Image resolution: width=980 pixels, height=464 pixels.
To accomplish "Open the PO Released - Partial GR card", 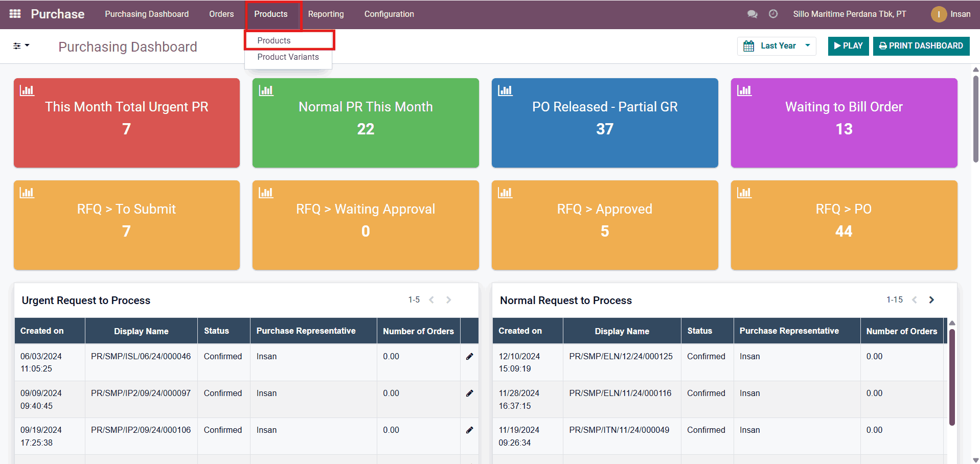I will (x=604, y=123).
